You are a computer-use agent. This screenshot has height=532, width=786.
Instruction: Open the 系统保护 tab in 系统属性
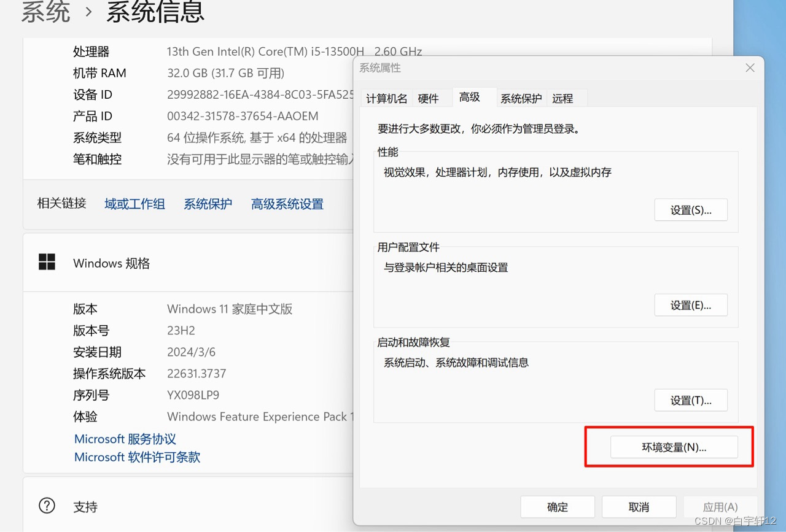point(521,98)
